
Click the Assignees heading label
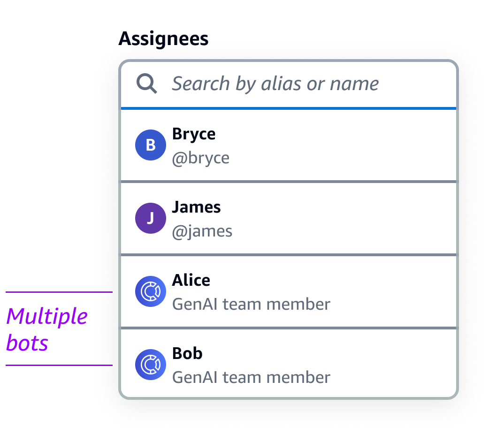tap(163, 38)
